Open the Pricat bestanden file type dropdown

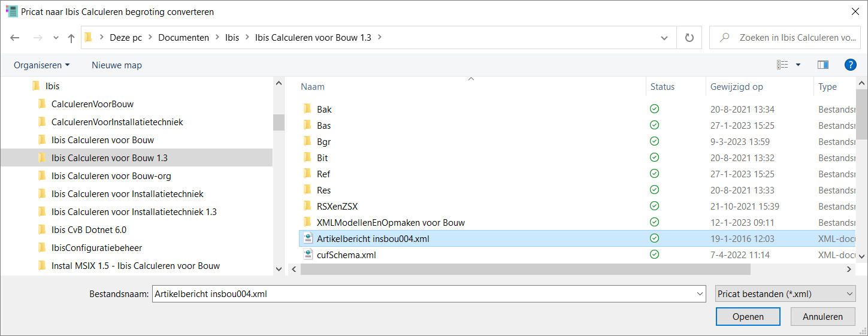coord(785,293)
